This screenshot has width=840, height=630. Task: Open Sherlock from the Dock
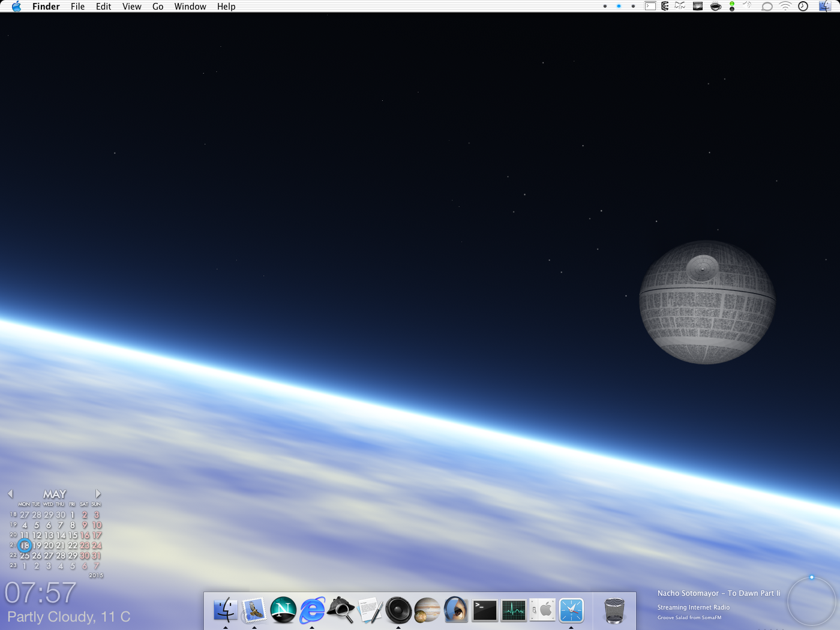341,610
